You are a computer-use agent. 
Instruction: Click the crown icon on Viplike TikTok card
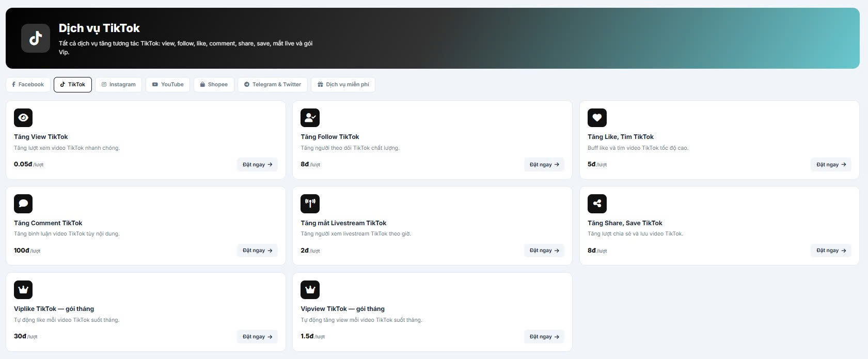point(23,290)
